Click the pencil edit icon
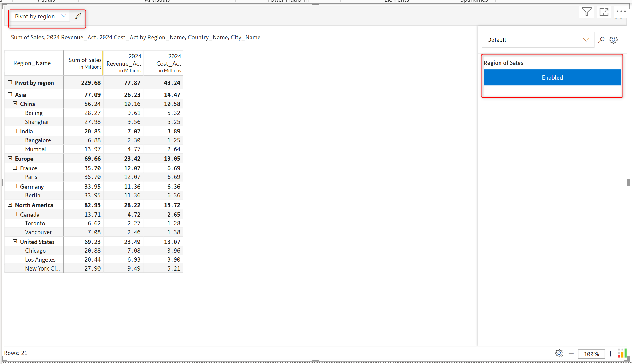The image size is (632, 364). [78, 16]
